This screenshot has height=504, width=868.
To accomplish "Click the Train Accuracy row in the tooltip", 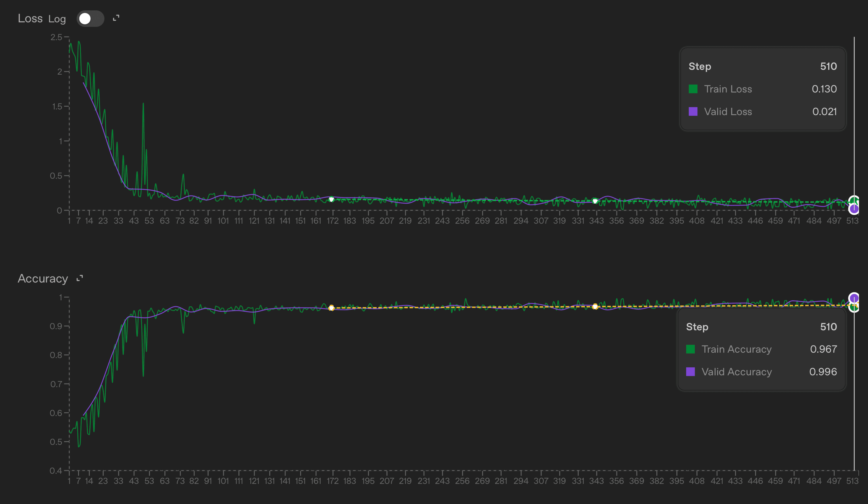I will pyautogui.click(x=736, y=349).
